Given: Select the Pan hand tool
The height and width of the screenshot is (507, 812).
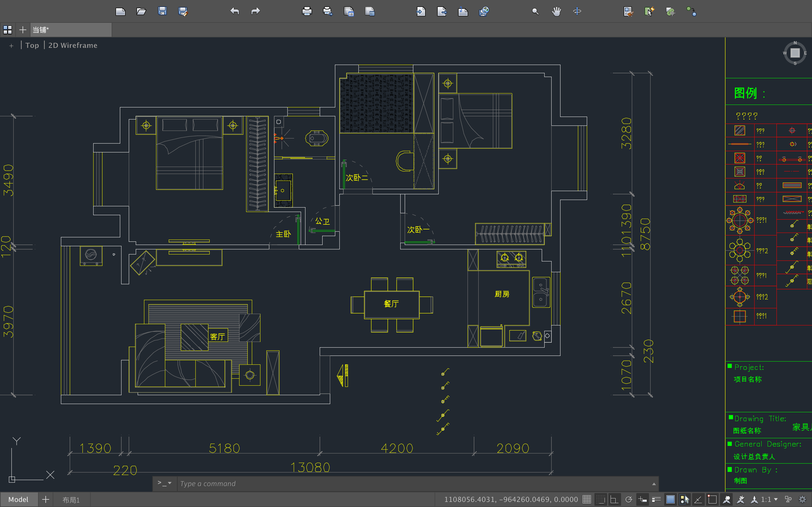Looking at the screenshot, I should click(556, 11).
